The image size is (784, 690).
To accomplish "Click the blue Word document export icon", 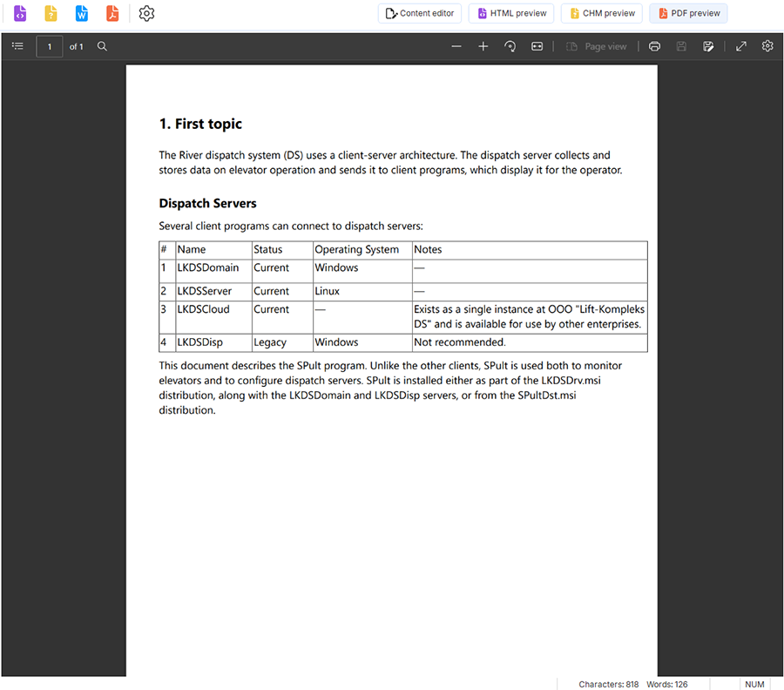I will tap(82, 13).
